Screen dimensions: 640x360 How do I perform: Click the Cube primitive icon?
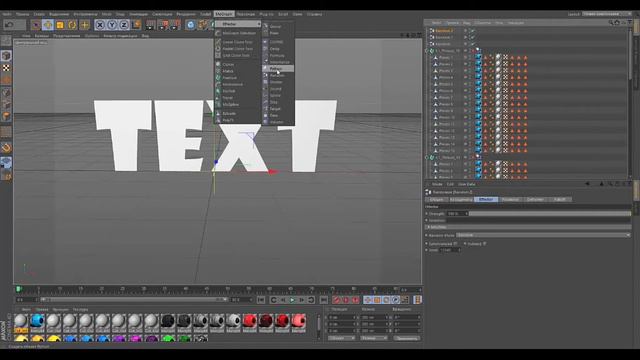[191, 25]
